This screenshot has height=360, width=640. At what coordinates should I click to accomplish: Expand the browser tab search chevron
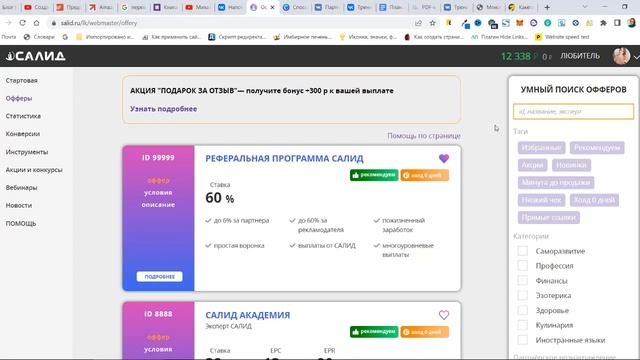click(x=584, y=7)
